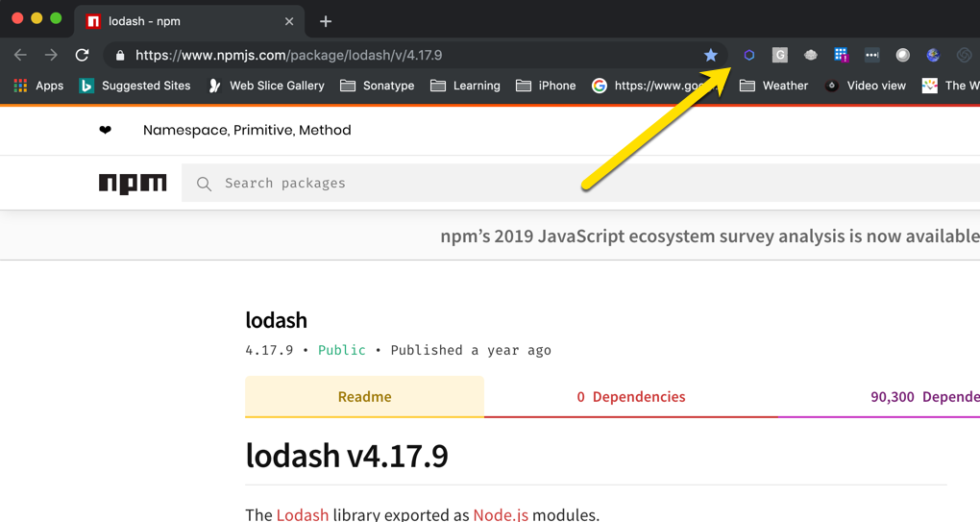This screenshot has width=980, height=522.
Task: Focus the Search packages field
Action: pos(580,184)
